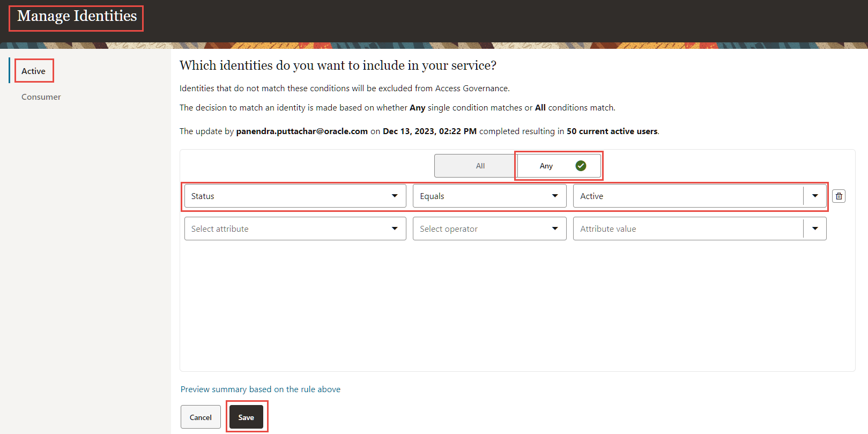Viewport: 868px width, 434px height.
Task: Open Preview summary based on the rule above
Action: click(x=261, y=389)
